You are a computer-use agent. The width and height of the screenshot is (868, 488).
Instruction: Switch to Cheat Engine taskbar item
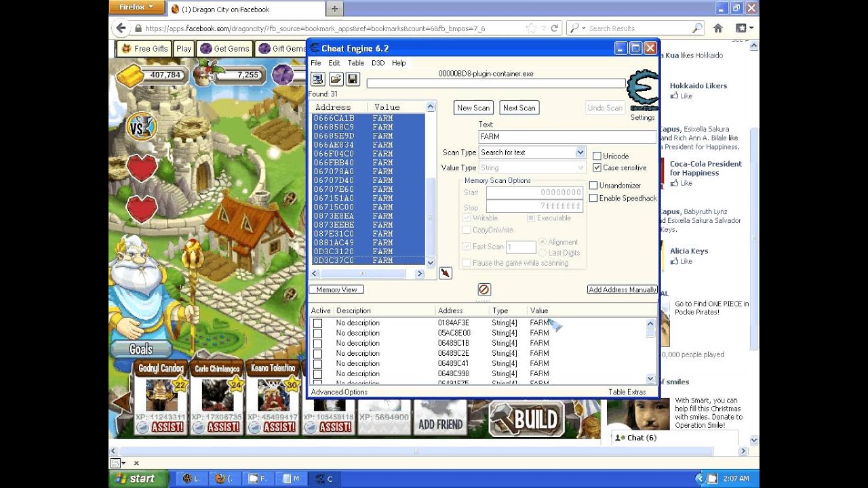point(325,479)
